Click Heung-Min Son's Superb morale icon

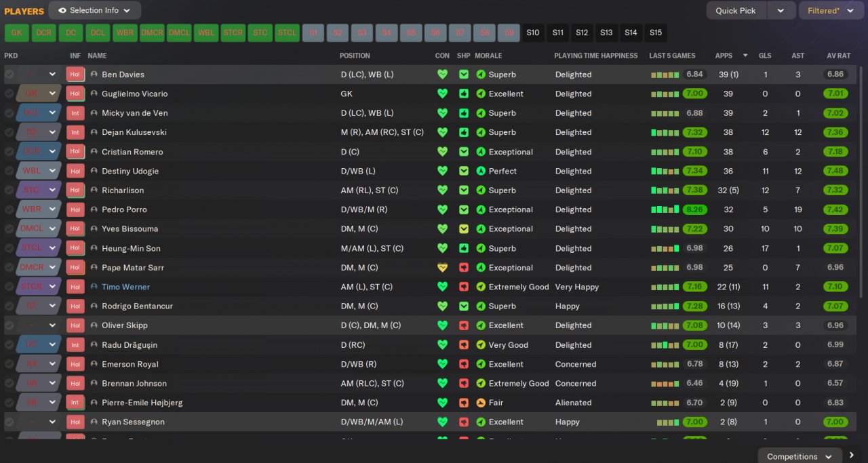click(x=481, y=248)
